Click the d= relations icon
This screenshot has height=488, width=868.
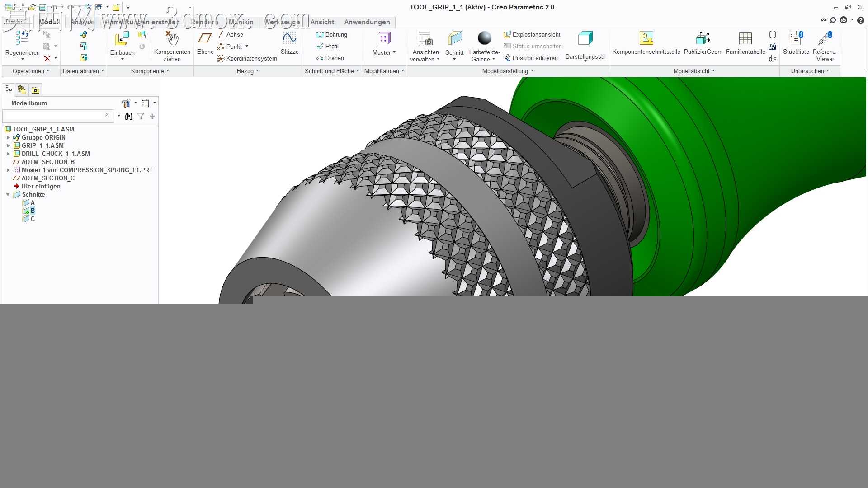(x=773, y=58)
